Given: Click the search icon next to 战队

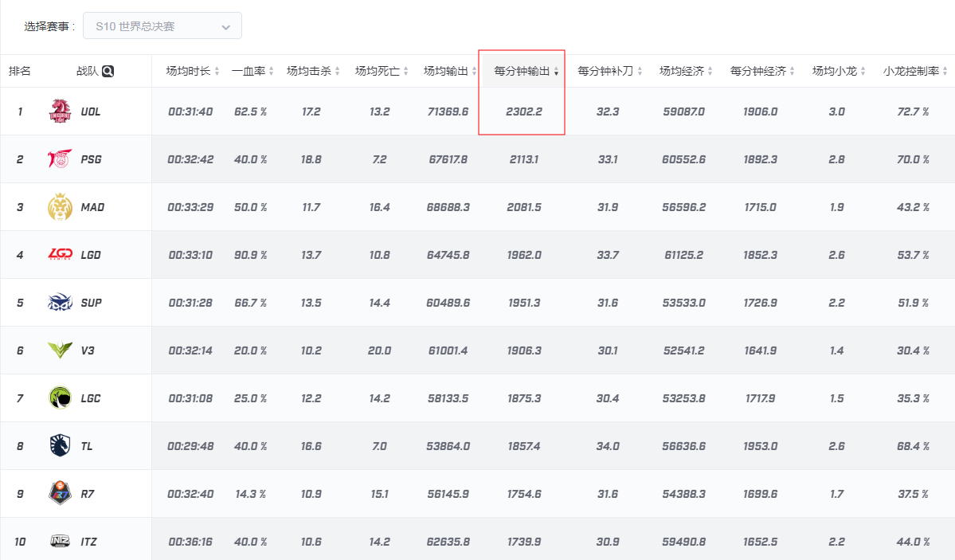Looking at the screenshot, I should [x=108, y=72].
